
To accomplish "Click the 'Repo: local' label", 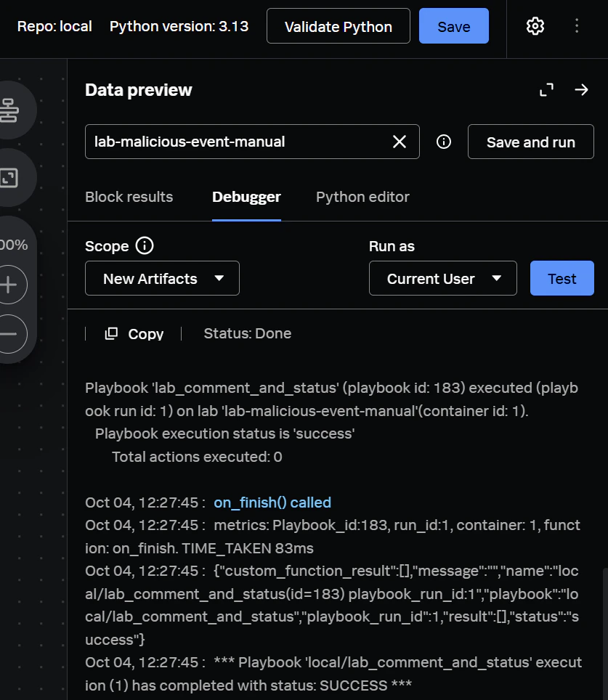I will pyautogui.click(x=54, y=26).
